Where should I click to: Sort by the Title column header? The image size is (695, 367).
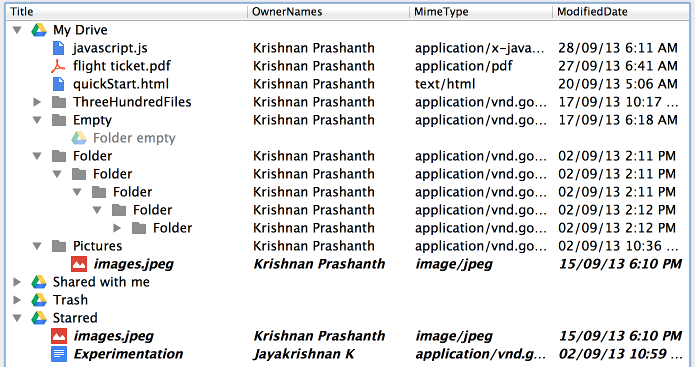pyautogui.click(x=126, y=12)
